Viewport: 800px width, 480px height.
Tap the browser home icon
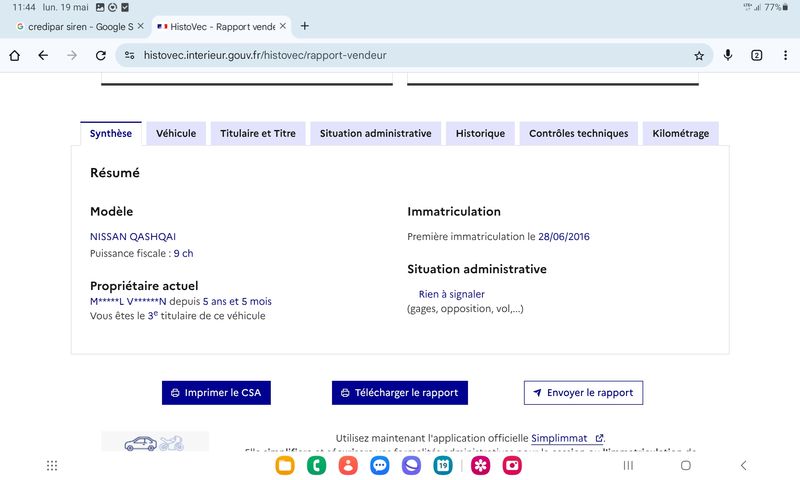coord(14,55)
